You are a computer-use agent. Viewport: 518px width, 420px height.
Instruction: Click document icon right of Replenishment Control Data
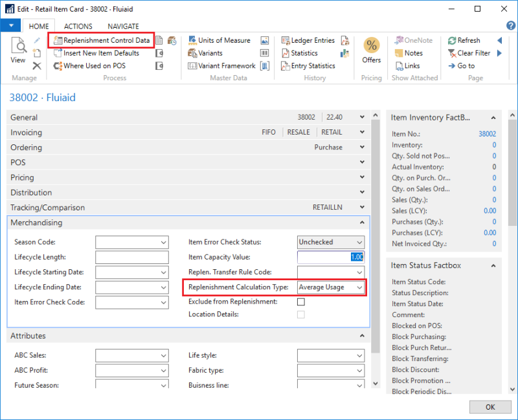coord(159,40)
